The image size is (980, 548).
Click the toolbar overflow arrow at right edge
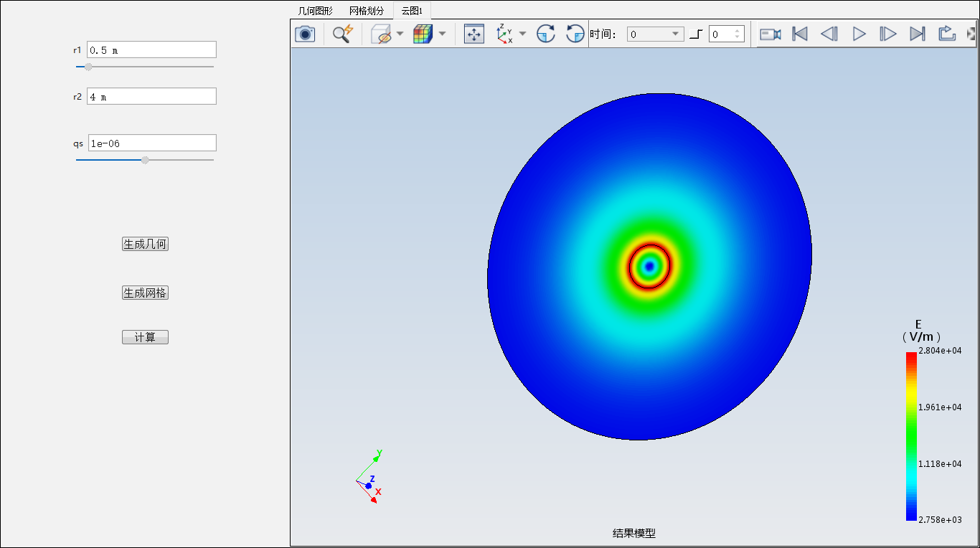[971, 34]
